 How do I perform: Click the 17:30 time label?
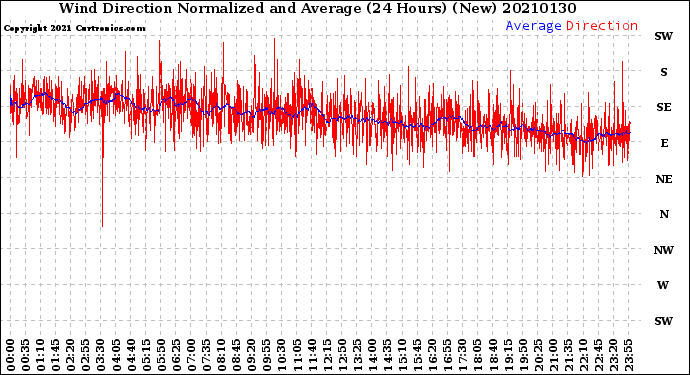coord(462,355)
